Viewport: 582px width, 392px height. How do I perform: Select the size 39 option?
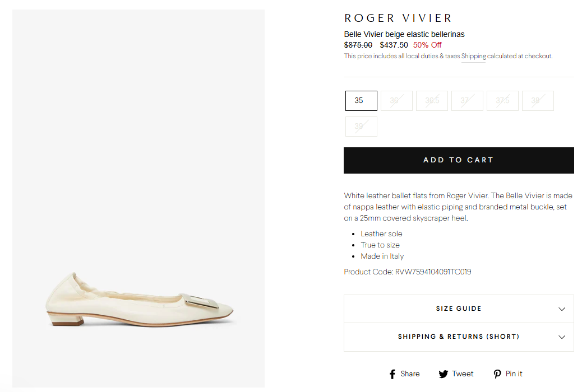(x=361, y=127)
